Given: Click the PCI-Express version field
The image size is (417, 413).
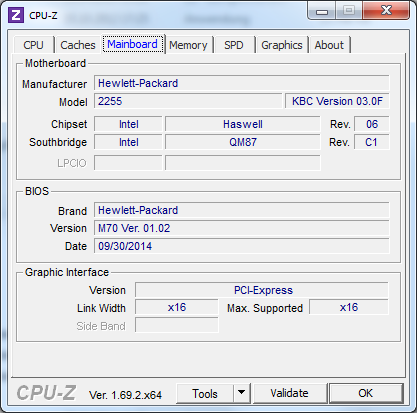Looking at the screenshot, I should 262,290.
